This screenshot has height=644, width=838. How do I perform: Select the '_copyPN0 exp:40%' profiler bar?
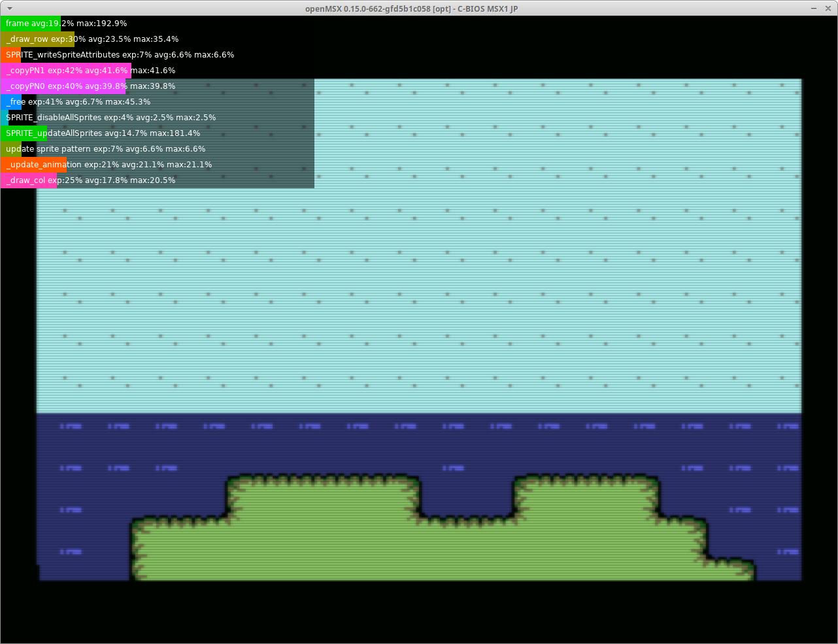[158, 86]
